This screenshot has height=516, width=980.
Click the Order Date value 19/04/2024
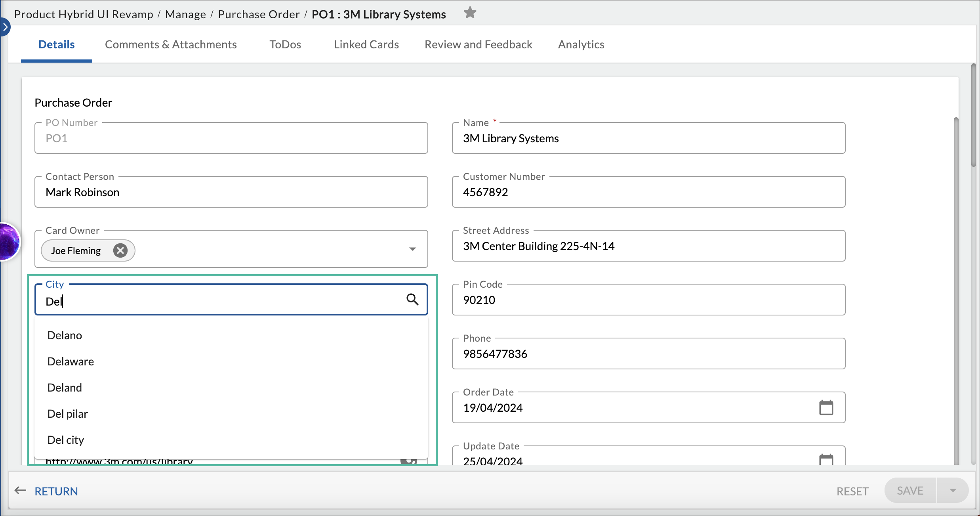[x=493, y=408]
